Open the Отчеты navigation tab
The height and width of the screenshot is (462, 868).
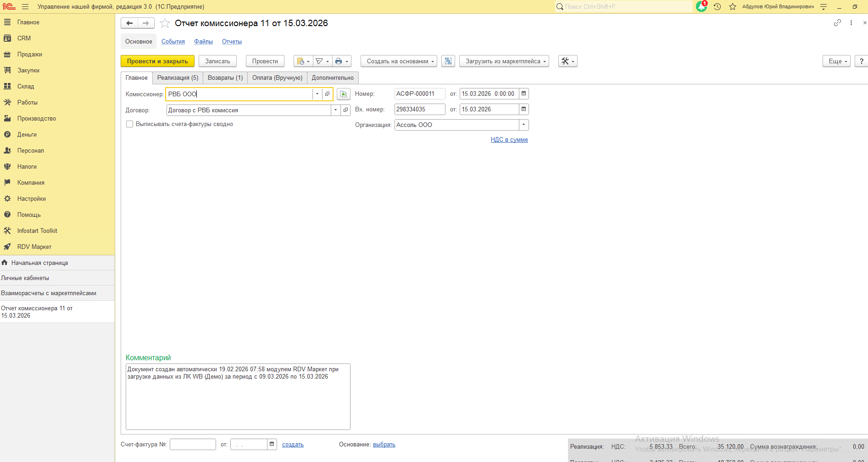click(x=232, y=42)
